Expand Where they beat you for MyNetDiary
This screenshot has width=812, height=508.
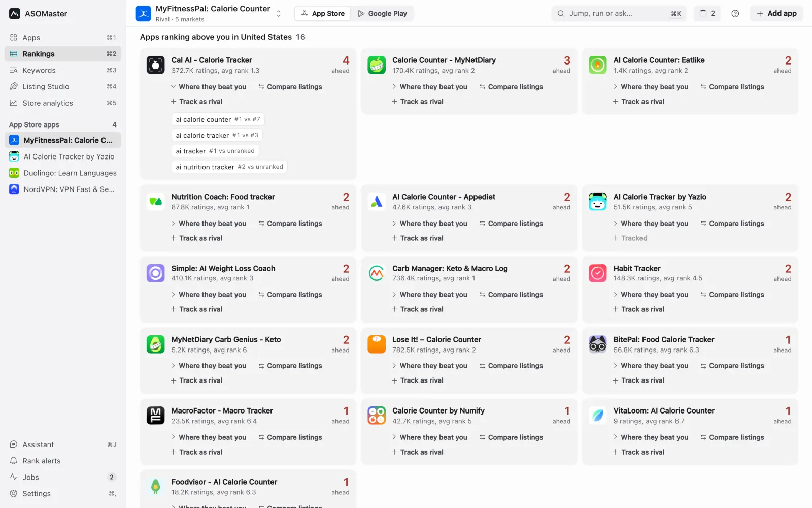pos(429,87)
